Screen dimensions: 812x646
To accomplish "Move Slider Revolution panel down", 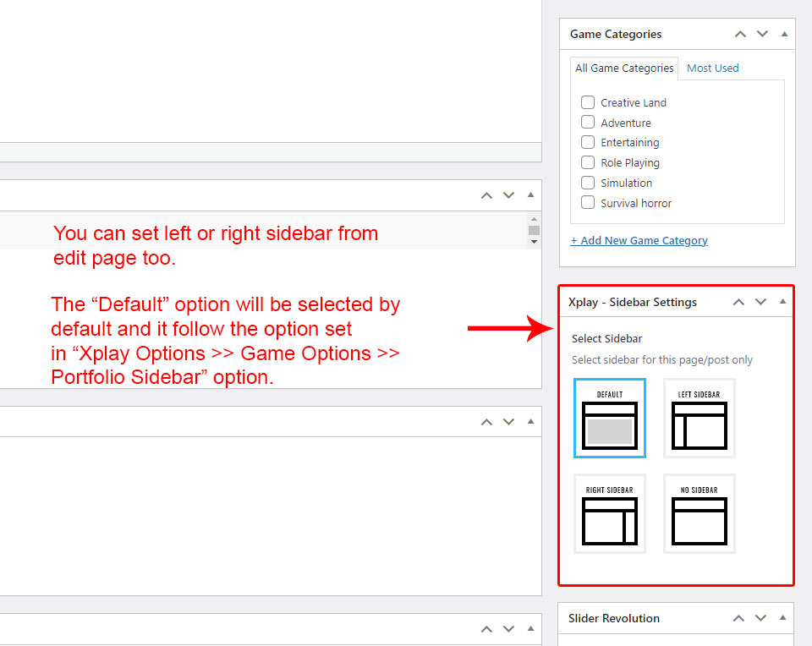I will coord(762,618).
